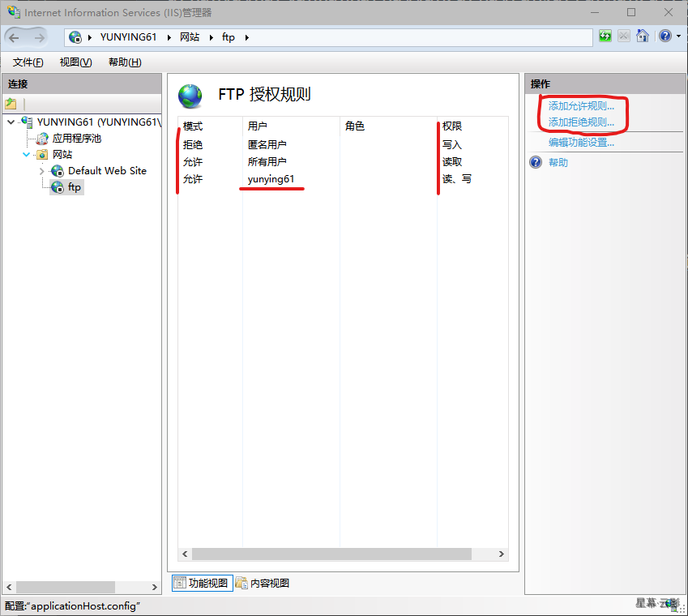688x616 pixels.
Task: Click the refresh page icon in toolbar
Action: tap(605, 36)
